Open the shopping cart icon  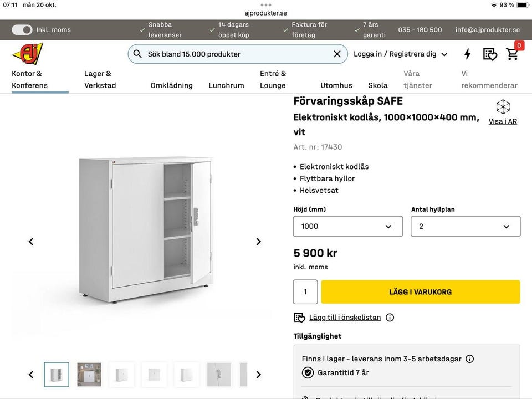[x=513, y=54]
